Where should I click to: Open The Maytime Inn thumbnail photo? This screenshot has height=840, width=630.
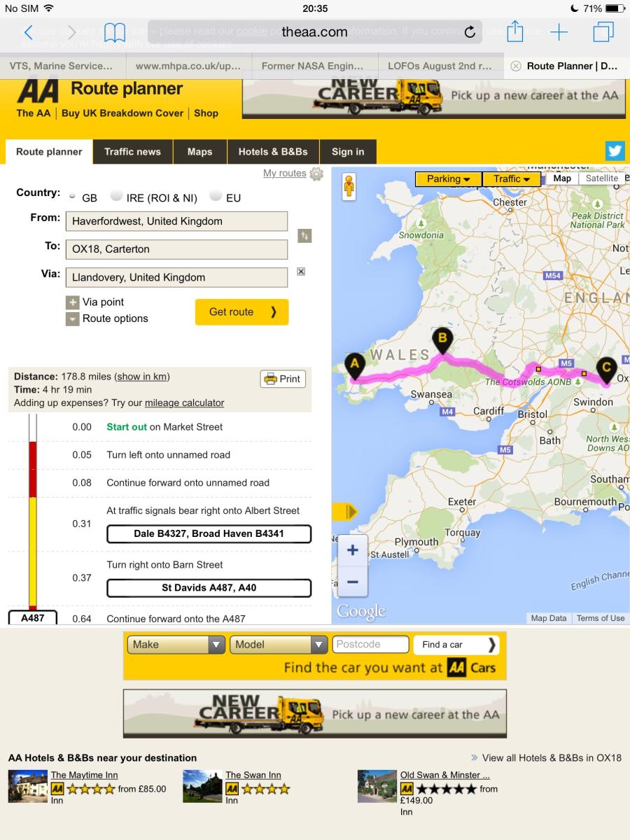pos(28,786)
